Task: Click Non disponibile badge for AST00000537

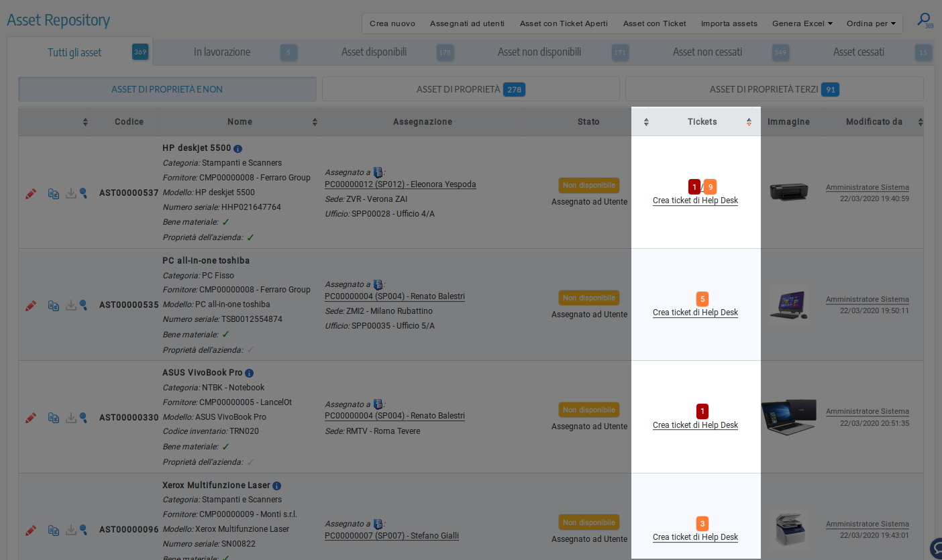Action: click(x=589, y=185)
